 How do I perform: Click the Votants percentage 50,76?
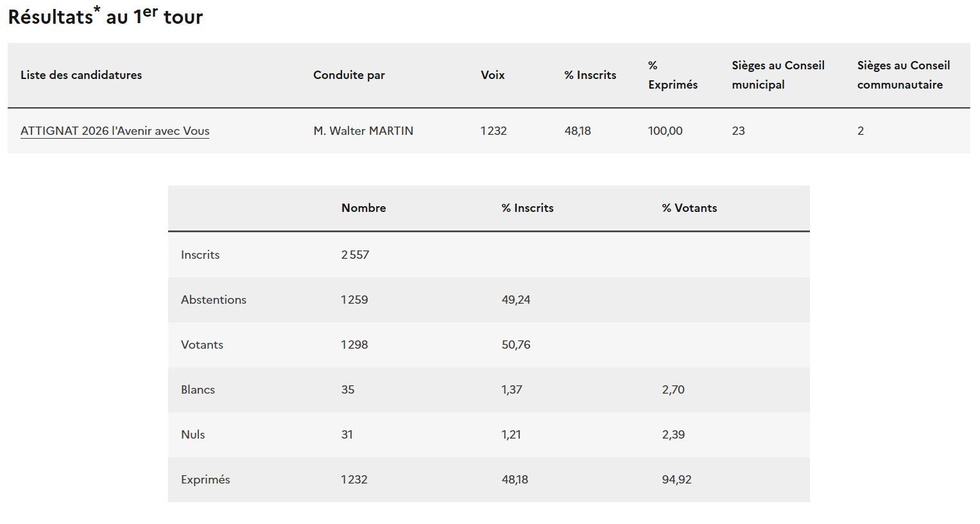[x=516, y=345]
